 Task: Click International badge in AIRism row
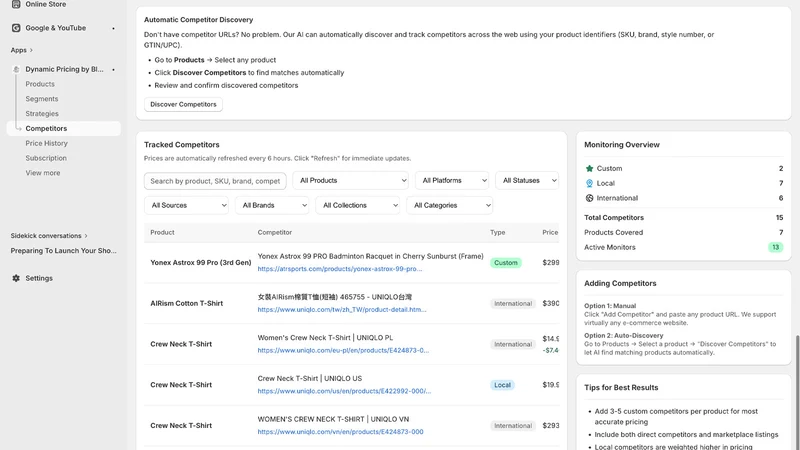513,304
